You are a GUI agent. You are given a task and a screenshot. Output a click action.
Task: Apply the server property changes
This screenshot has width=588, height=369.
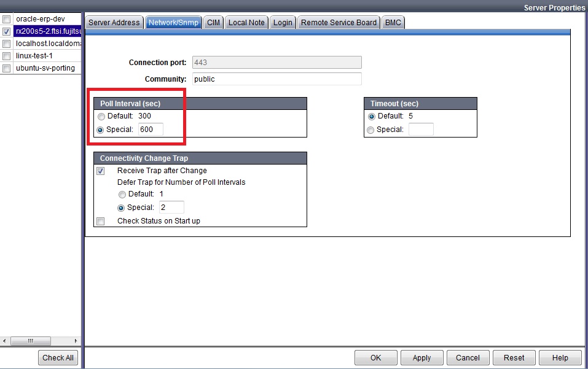click(x=421, y=357)
